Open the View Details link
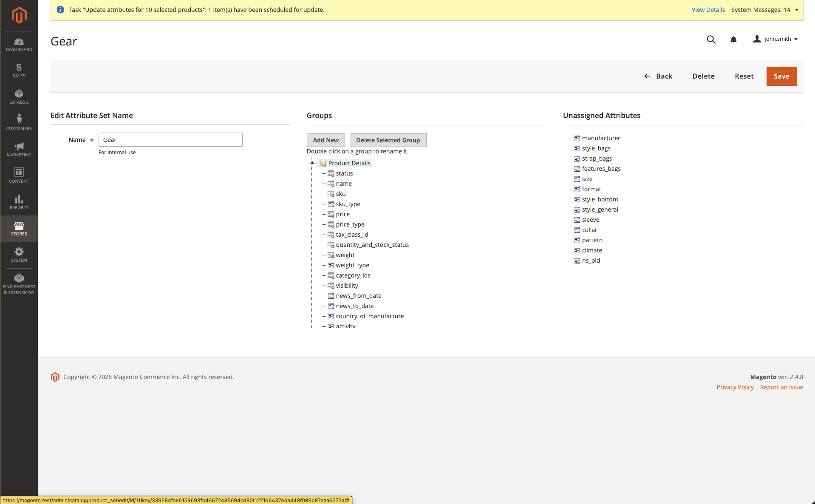The width and height of the screenshot is (815, 504). 708,10
